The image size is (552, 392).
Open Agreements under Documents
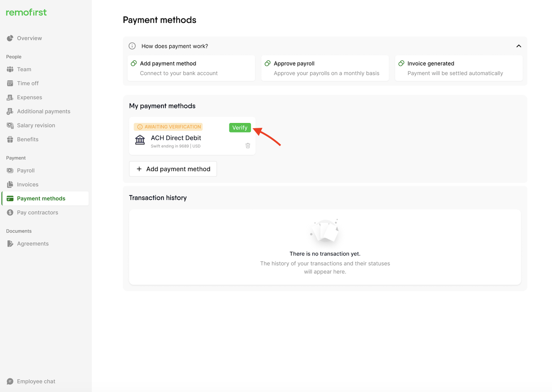pyautogui.click(x=33, y=244)
